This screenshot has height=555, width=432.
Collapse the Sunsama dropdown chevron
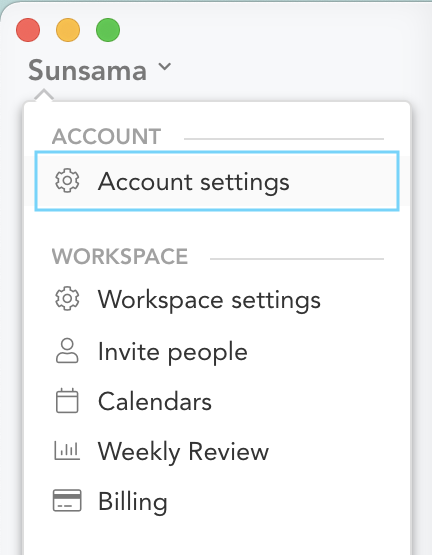164,66
